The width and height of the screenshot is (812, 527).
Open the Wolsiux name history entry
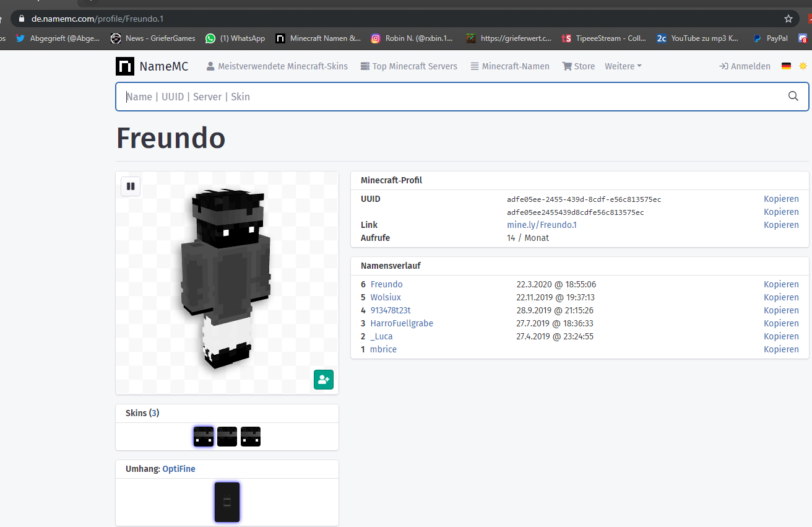[386, 297]
